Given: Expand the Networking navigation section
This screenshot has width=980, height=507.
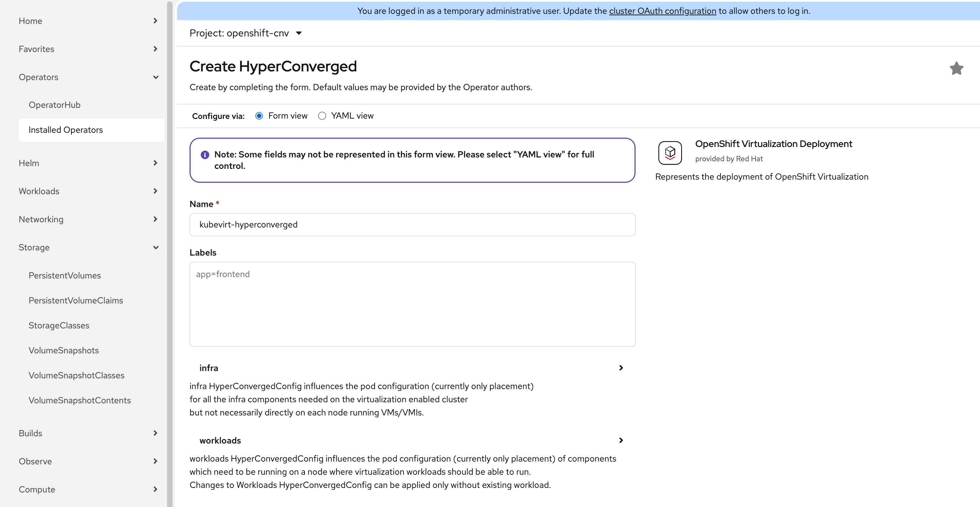Looking at the screenshot, I should (x=88, y=219).
